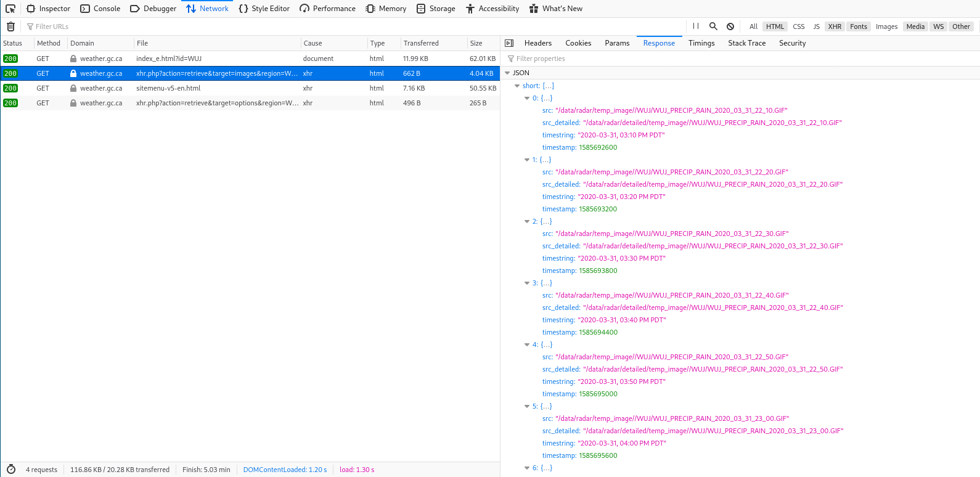Sort requests by Transferred column header
This screenshot has height=477, width=980.
[x=421, y=43]
